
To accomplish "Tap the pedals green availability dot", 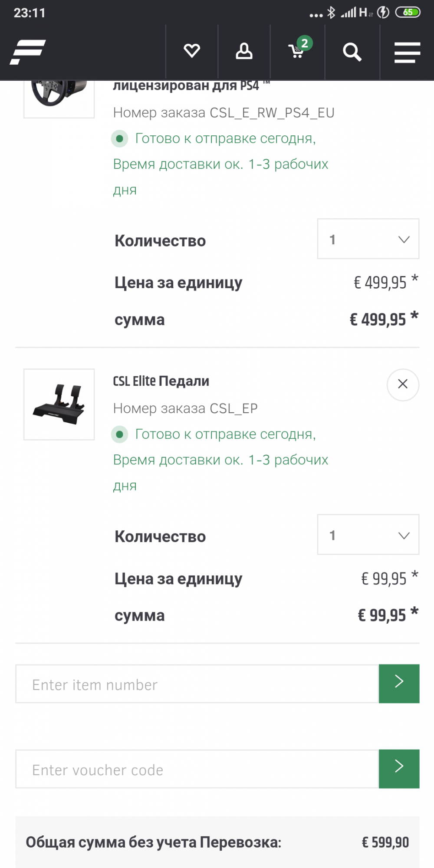I will tap(119, 434).
